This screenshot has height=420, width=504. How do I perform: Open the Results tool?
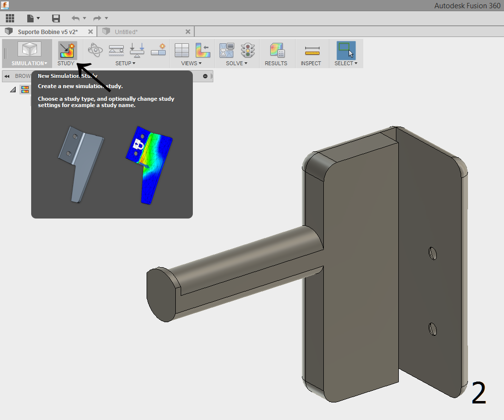click(277, 50)
